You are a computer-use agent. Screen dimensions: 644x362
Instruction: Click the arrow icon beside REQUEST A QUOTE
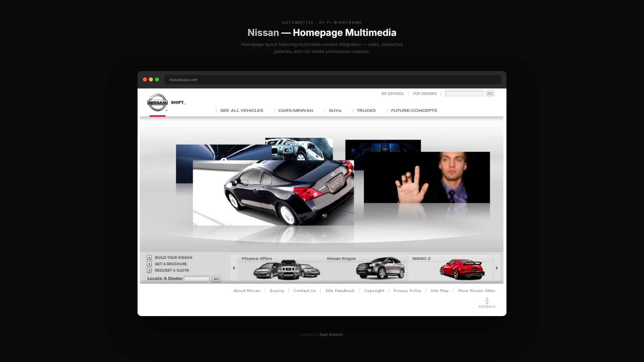(x=150, y=270)
